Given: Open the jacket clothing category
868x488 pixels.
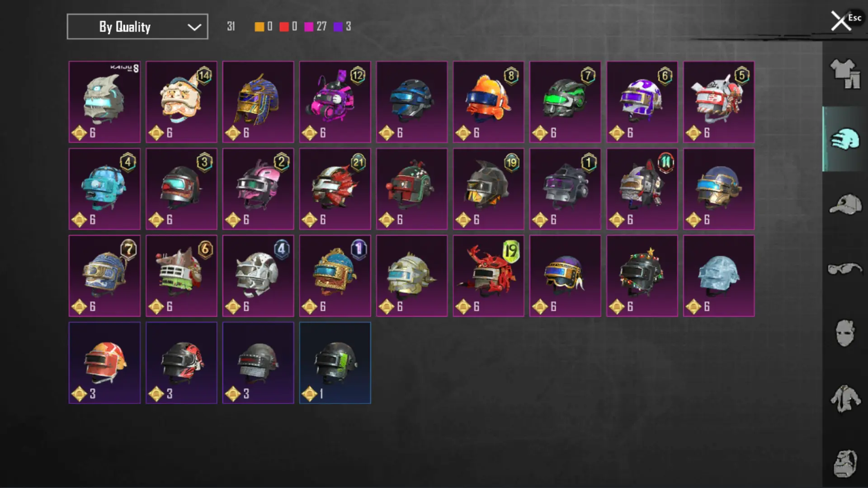Looking at the screenshot, I should [x=845, y=399].
